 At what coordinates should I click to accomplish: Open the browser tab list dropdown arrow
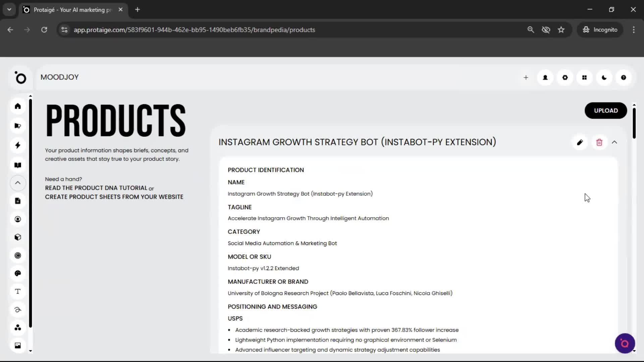(9, 9)
